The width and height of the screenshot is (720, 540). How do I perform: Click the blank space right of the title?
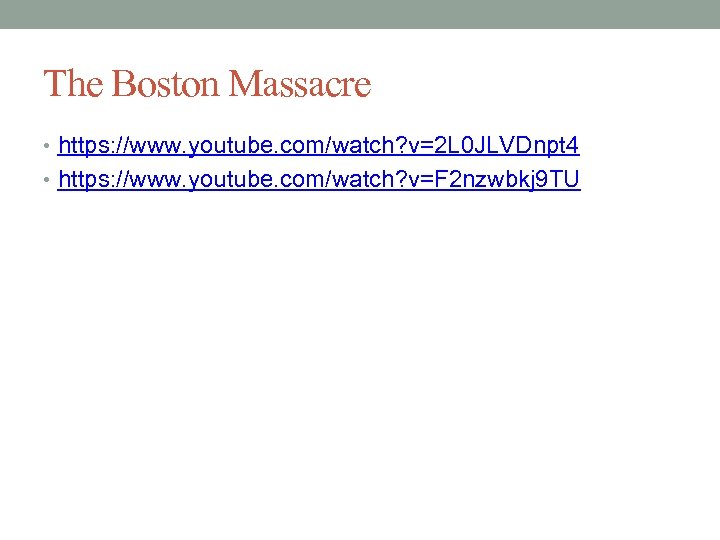coord(542,83)
